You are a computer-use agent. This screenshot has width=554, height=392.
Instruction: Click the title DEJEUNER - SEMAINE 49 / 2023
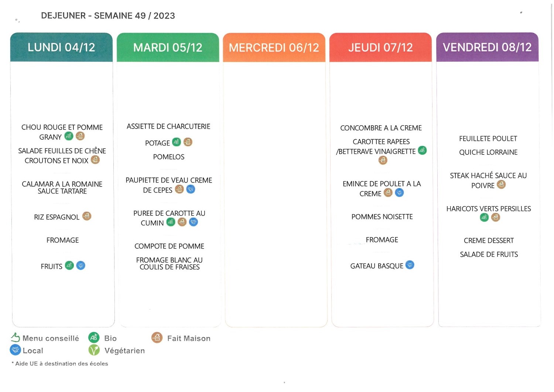coord(108,16)
